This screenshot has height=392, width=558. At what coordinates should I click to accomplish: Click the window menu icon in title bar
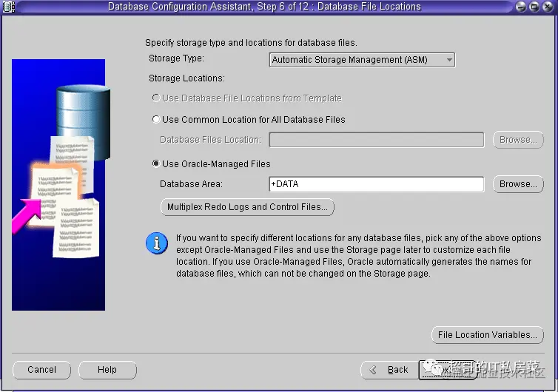tap(9, 7)
